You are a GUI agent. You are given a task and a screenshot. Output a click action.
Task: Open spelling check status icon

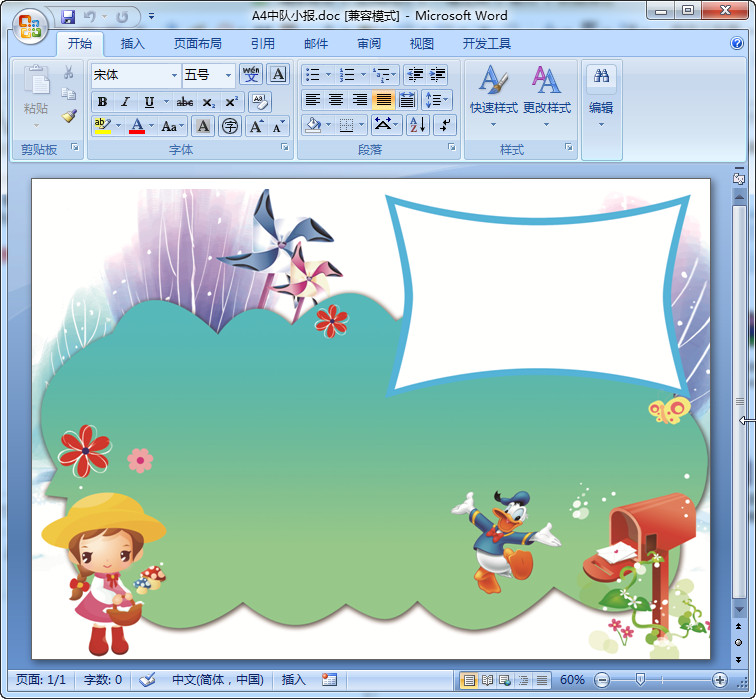pos(148,680)
